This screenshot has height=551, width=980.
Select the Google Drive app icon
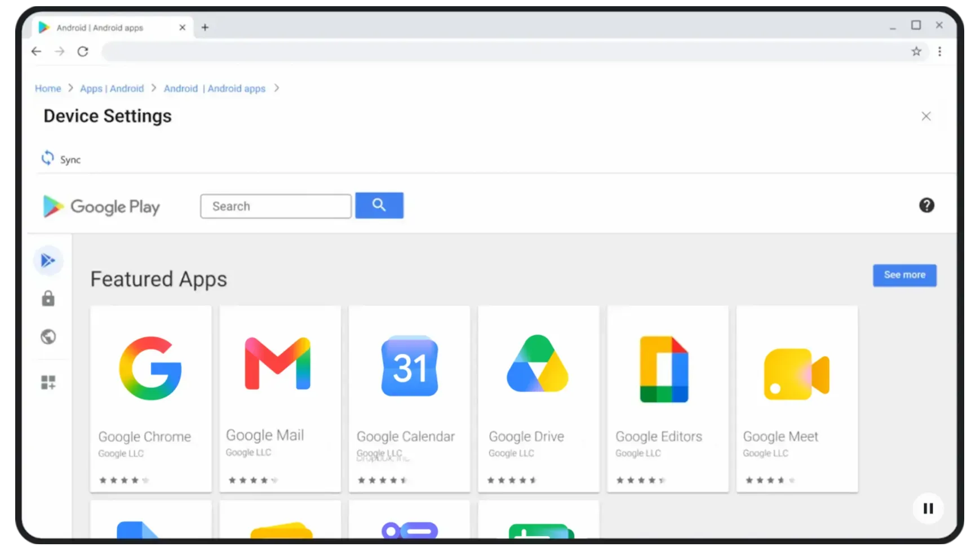[538, 363]
